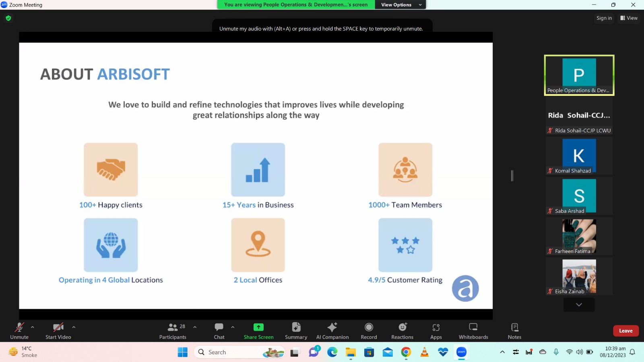Select Farheen Fatima participant video tile

coord(579,236)
